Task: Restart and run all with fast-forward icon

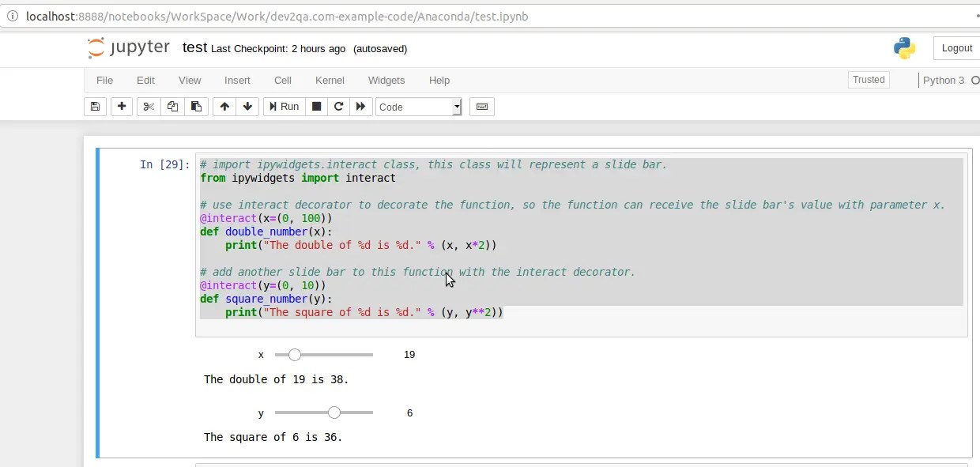Action: point(360,106)
